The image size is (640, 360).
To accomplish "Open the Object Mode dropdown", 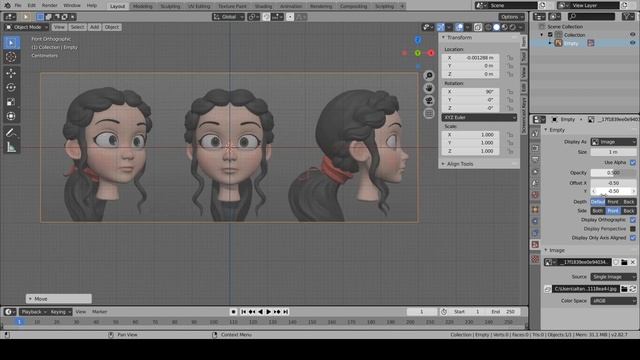I will [x=26, y=27].
